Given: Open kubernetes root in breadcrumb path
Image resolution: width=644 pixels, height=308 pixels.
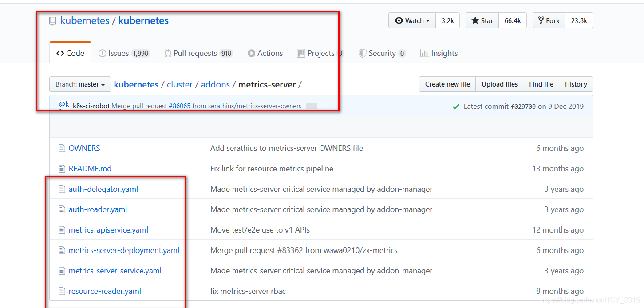Looking at the screenshot, I should click(x=136, y=84).
